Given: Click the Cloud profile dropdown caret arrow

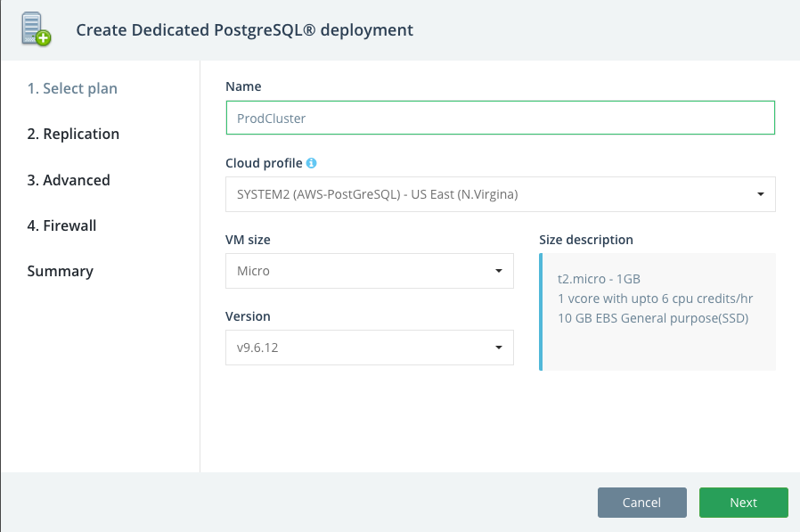Looking at the screenshot, I should [761, 194].
